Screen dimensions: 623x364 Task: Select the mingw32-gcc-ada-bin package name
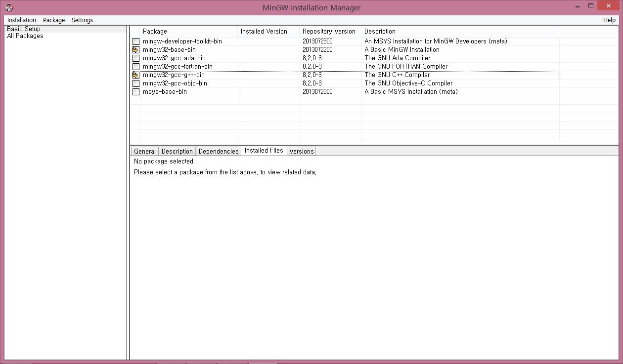coord(174,58)
